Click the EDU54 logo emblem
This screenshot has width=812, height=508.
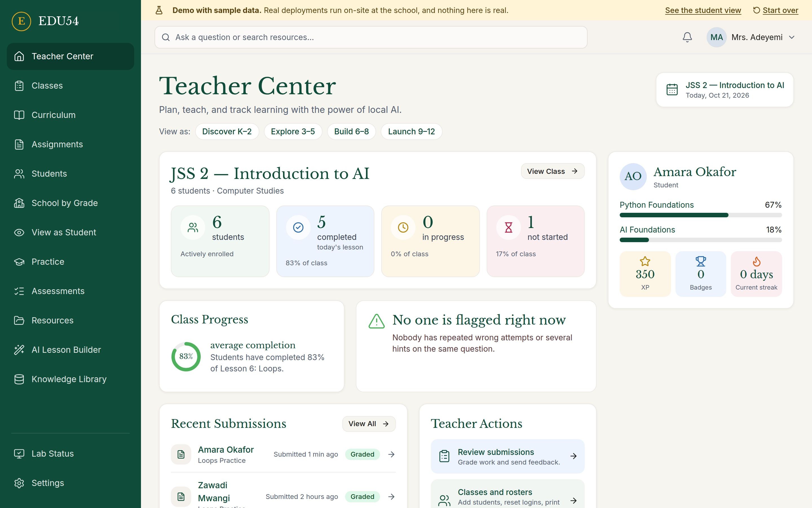[21, 21]
